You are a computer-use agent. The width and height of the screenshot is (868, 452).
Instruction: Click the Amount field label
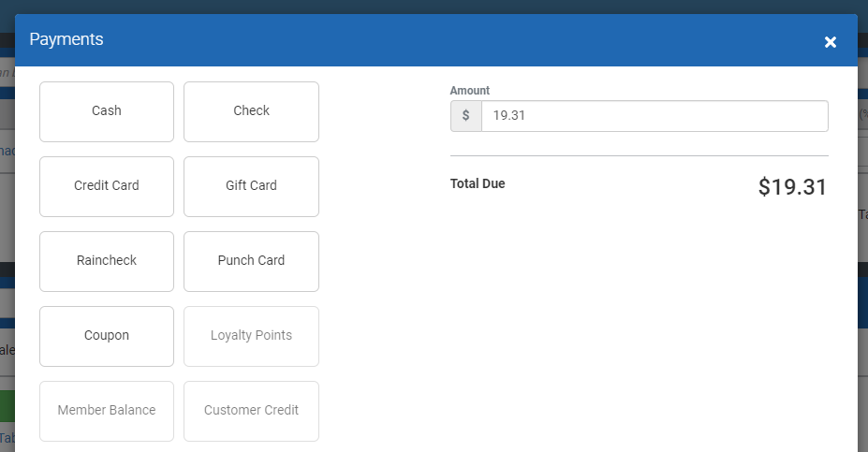click(470, 91)
